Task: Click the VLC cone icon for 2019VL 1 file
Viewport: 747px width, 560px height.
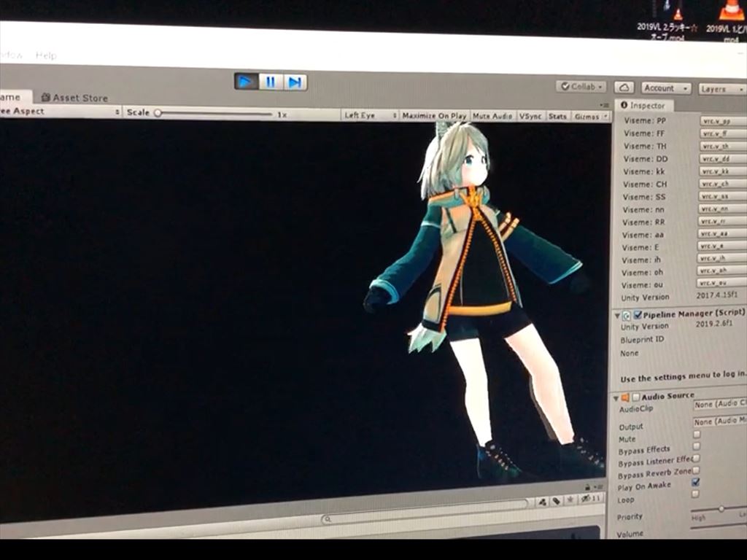Action: [x=731, y=9]
